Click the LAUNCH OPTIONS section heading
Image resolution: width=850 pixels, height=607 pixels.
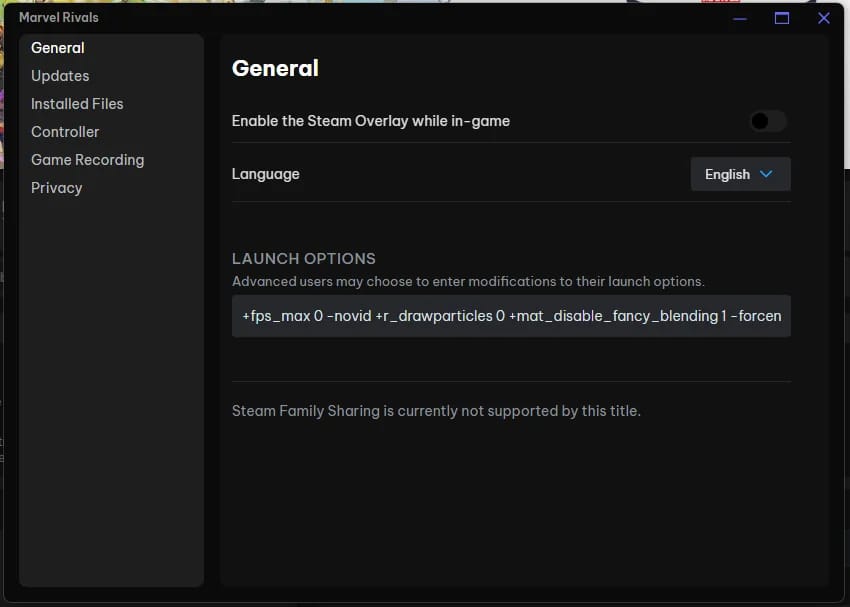pos(304,259)
